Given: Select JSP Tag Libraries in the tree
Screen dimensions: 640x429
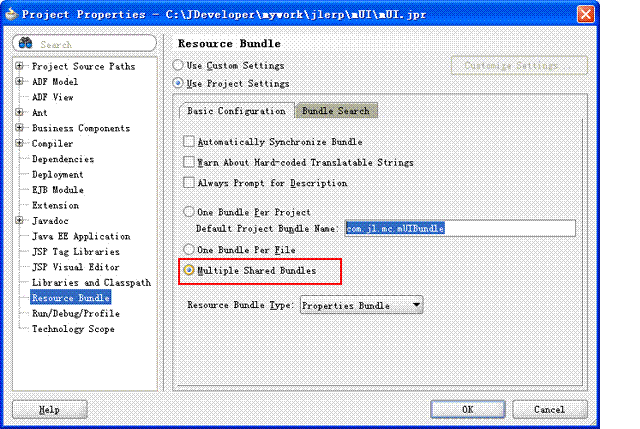Looking at the screenshot, I should pos(76,252).
